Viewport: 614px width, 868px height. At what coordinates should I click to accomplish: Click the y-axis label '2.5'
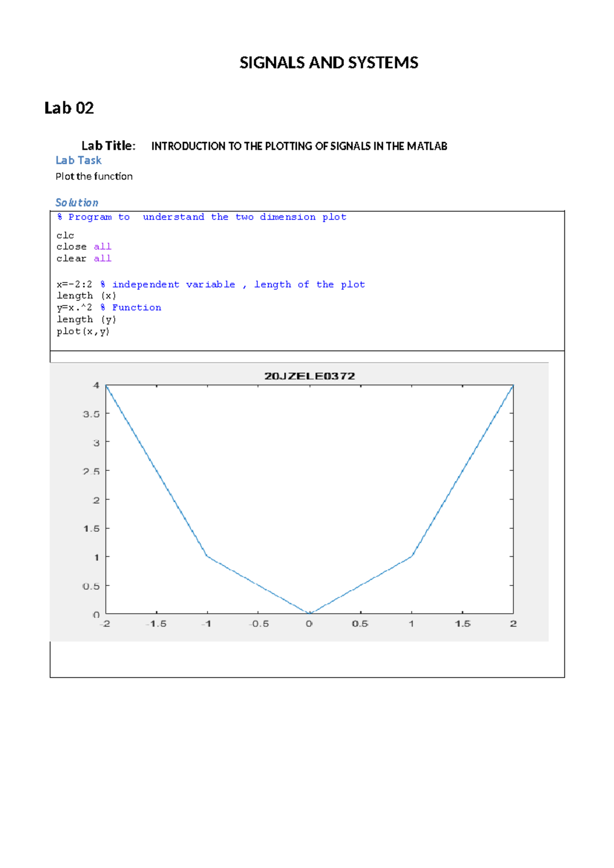pyautogui.click(x=92, y=471)
